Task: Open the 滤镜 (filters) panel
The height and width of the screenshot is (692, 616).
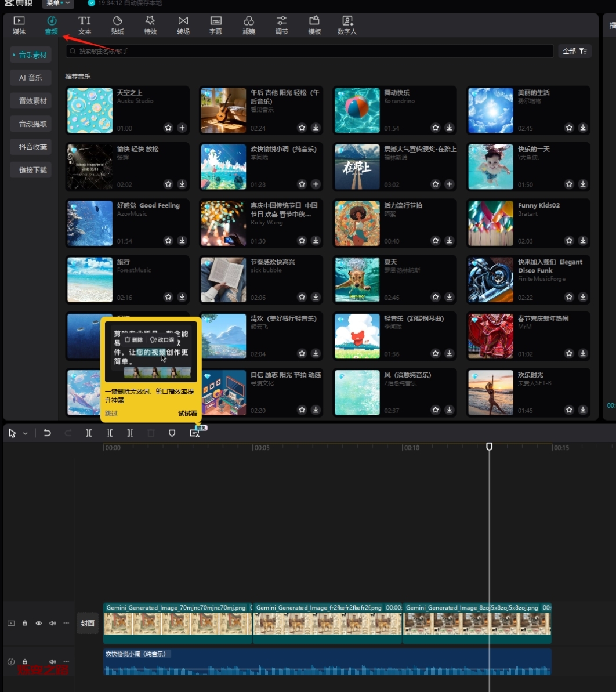Action: [x=249, y=26]
